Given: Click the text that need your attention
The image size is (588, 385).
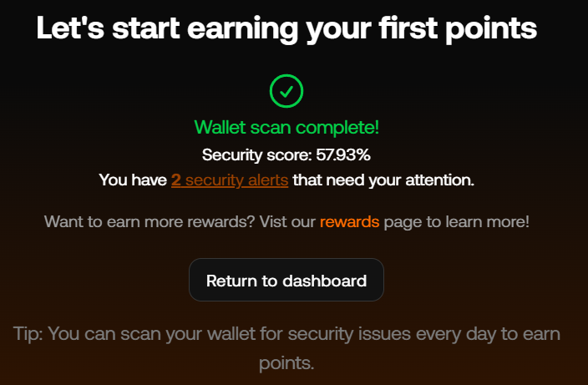Looking at the screenshot, I should point(383,180).
